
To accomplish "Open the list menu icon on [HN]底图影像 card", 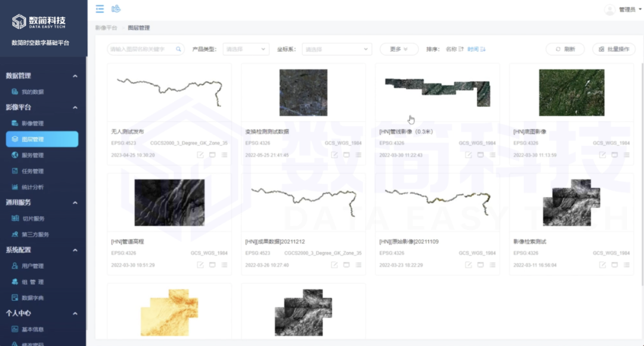I will click(626, 155).
